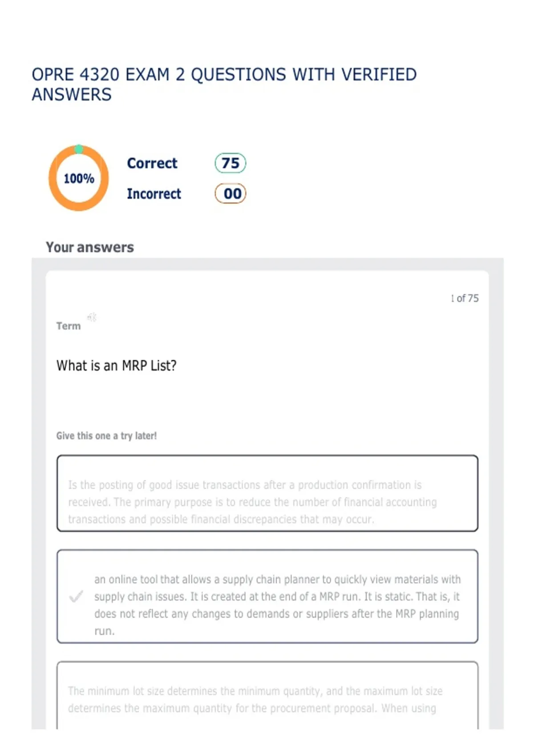
Task: Click the '100%' text inside the ring
Action: [x=79, y=179]
